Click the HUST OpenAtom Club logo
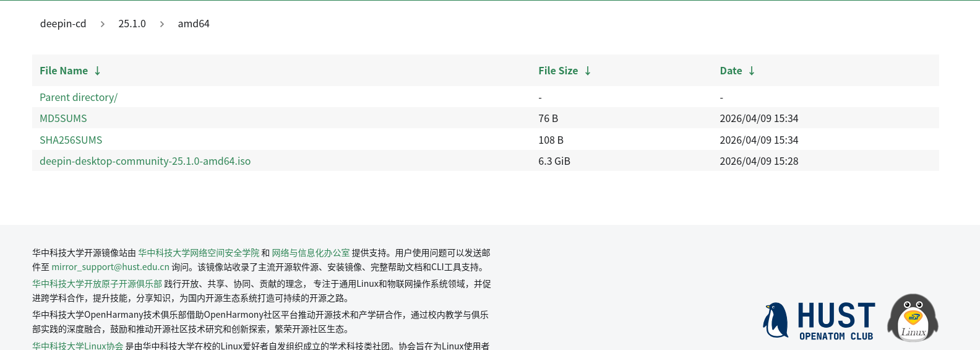 coord(819,320)
